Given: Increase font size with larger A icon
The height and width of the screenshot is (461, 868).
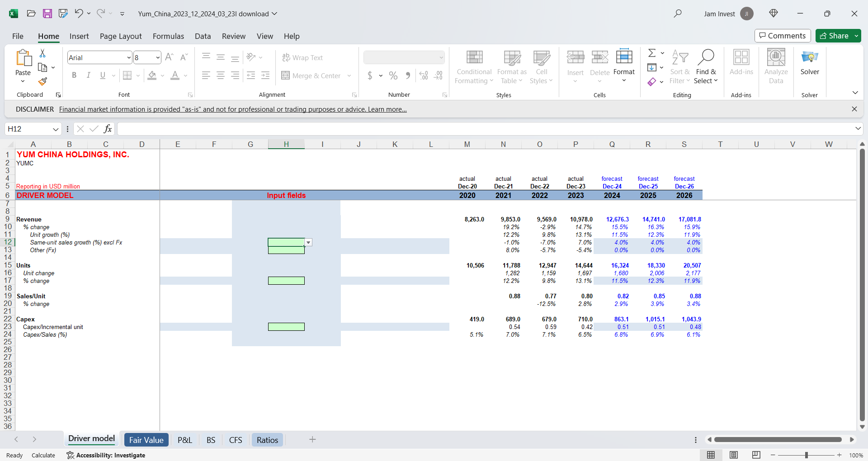Looking at the screenshot, I should (x=169, y=57).
